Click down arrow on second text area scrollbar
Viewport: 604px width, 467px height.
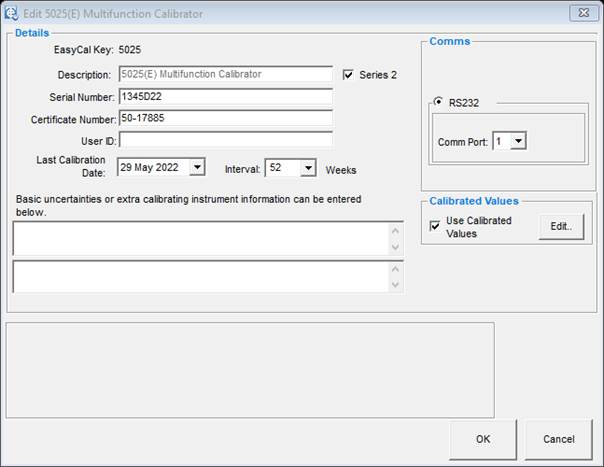[x=397, y=286]
